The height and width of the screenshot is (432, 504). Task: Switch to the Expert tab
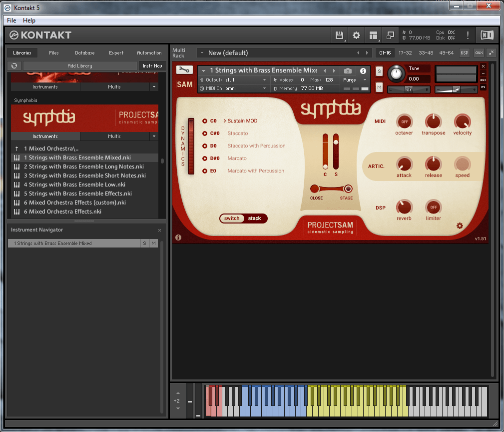[116, 53]
